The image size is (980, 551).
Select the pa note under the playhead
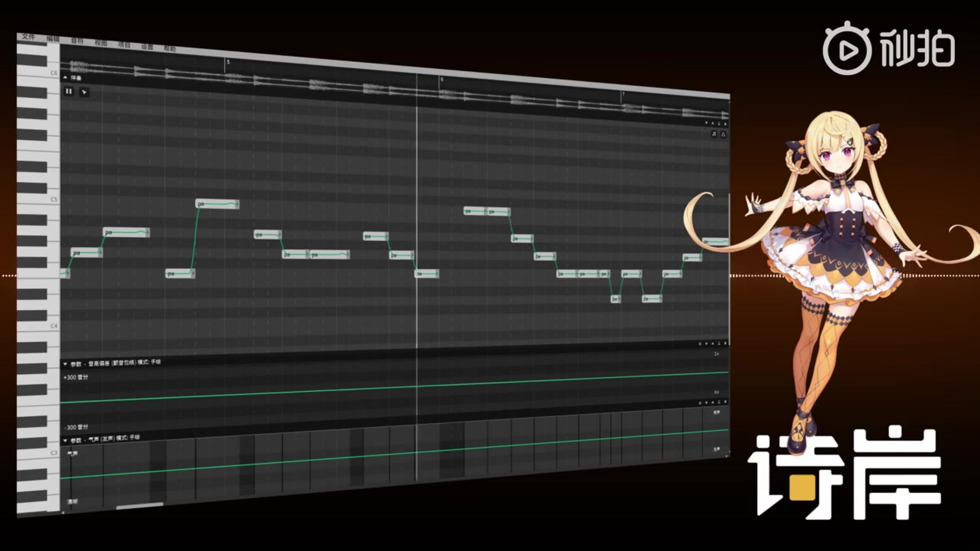(x=426, y=274)
